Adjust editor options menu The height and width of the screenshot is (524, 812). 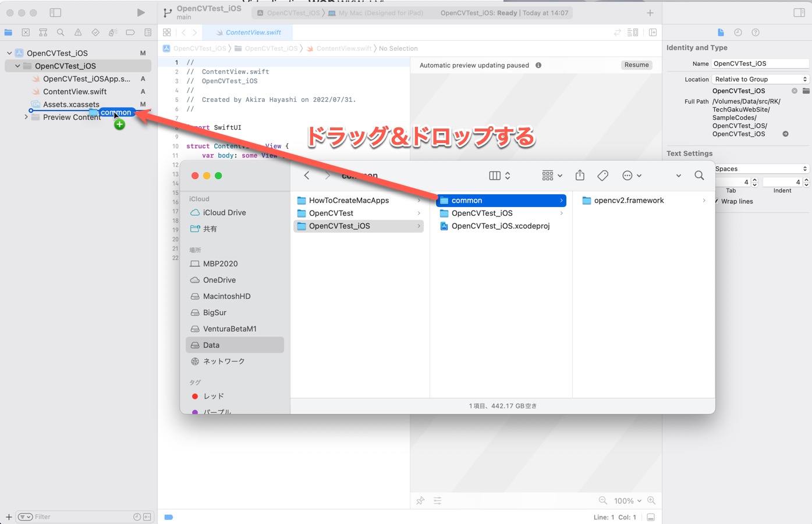click(x=633, y=33)
